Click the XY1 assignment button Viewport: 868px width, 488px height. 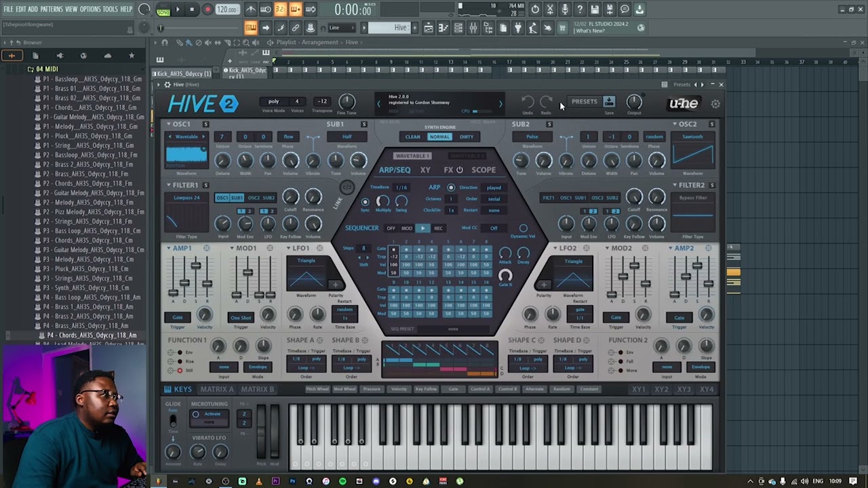(639, 390)
